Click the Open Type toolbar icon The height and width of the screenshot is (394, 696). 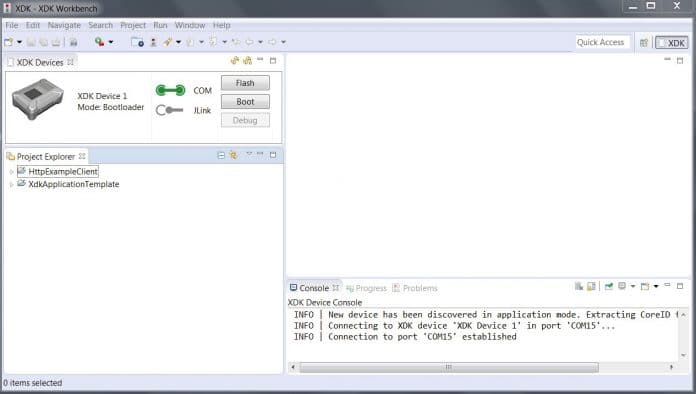pyautogui.click(x=137, y=42)
